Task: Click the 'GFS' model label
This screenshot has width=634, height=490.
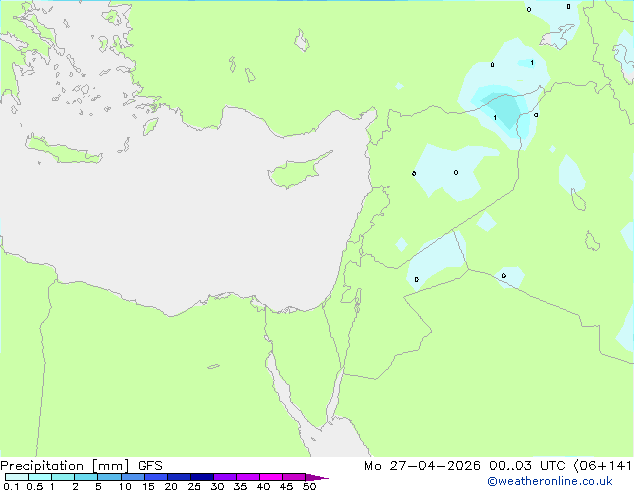Action: [x=150, y=466]
